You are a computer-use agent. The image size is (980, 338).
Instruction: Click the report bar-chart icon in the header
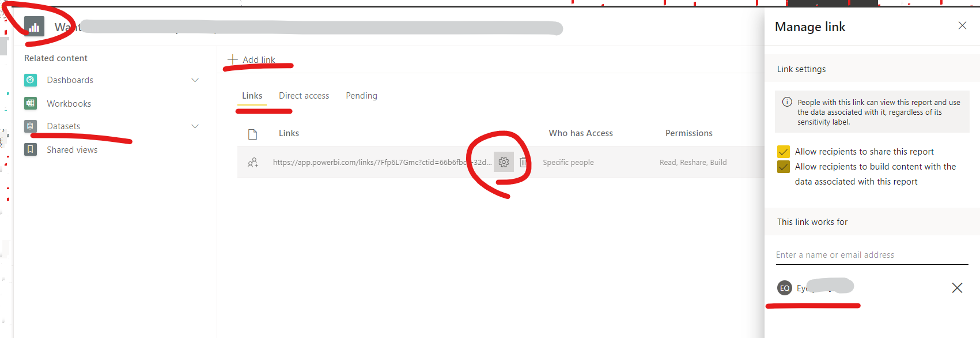35,27
